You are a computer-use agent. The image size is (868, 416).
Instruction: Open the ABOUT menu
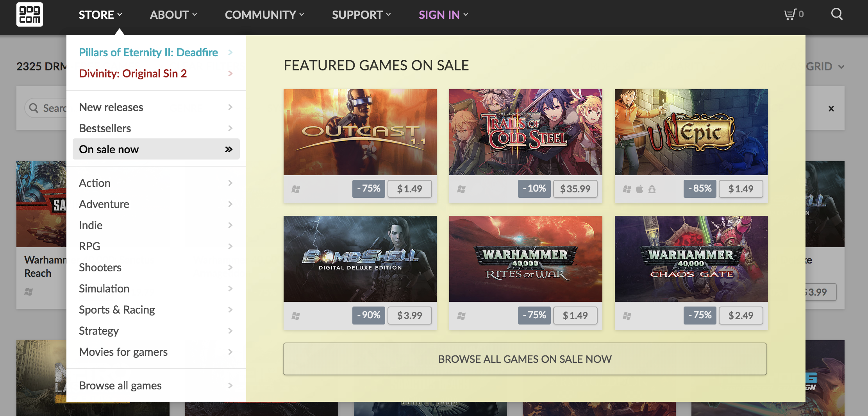coord(173,15)
